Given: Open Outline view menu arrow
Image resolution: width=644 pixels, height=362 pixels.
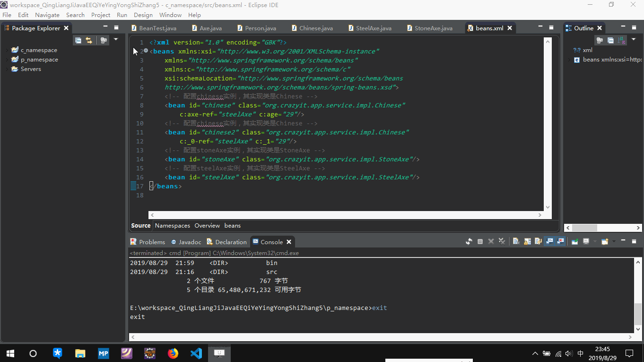Looking at the screenshot, I should (634, 39).
